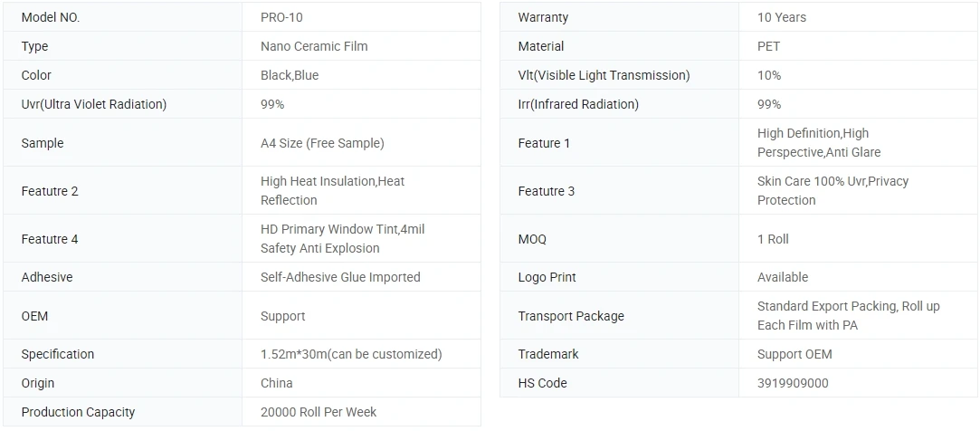This screenshot has height=431, width=980.
Task: Select the Production Capacity label
Action: point(78,412)
